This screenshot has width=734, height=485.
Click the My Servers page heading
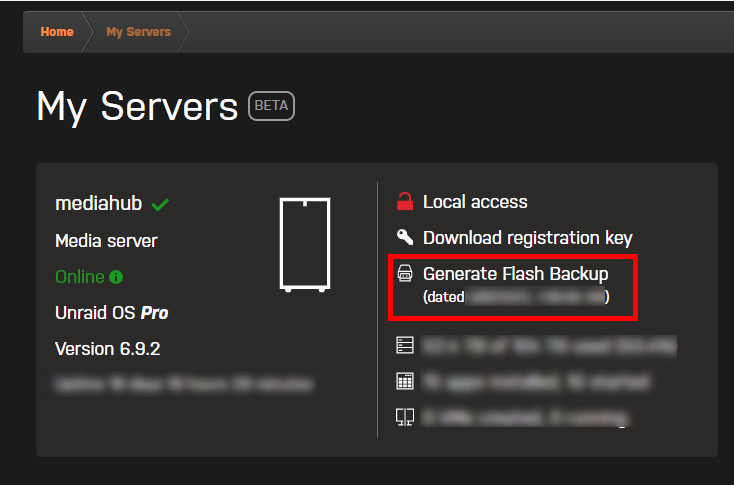pos(137,107)
